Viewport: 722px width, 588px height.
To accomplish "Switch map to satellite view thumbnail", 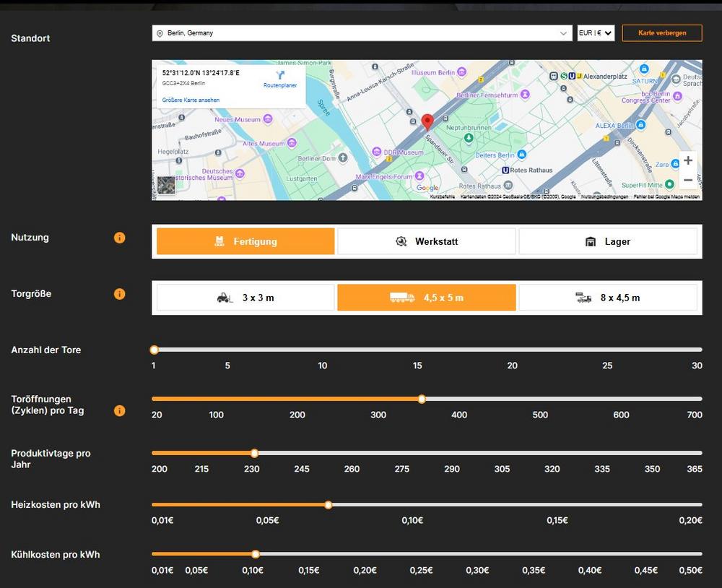I will pos(166,185).
